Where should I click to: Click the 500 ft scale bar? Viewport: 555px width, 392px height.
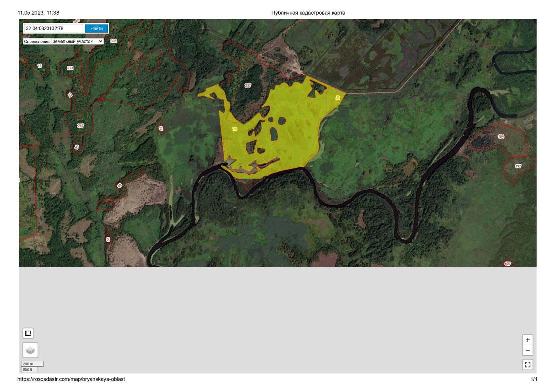click(x=30, y=369)
